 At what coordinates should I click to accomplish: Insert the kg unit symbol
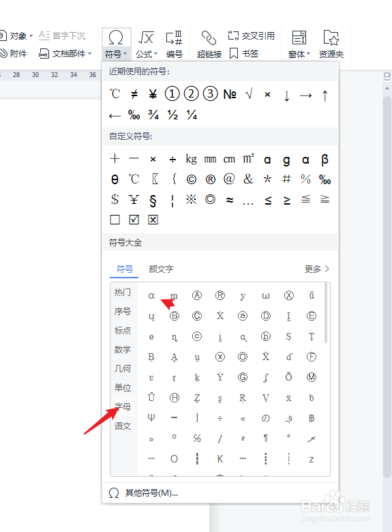coord(192,159)
